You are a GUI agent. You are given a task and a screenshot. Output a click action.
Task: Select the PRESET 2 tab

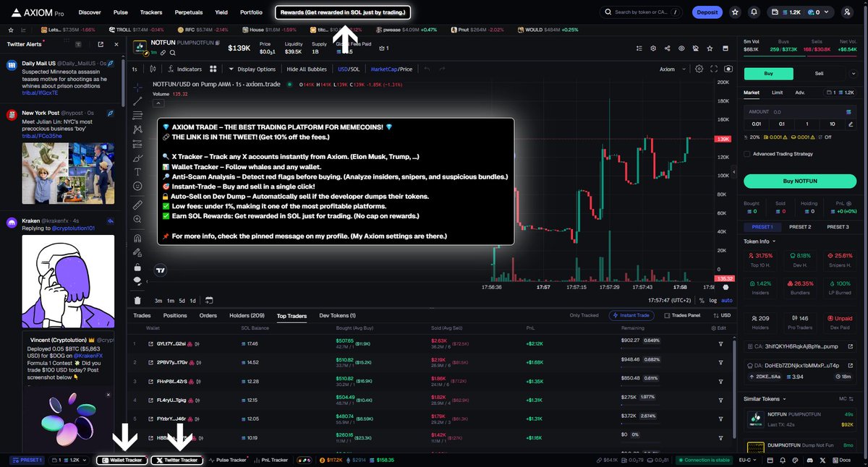pos(799,227)
